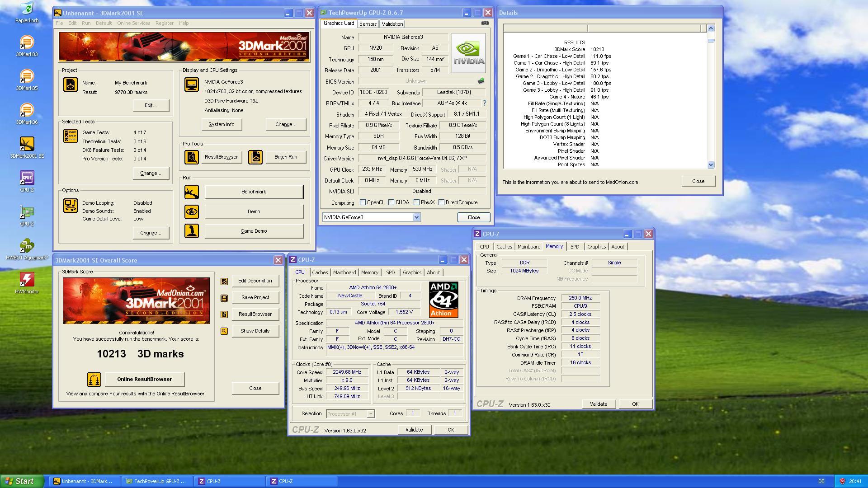Viewport: 868px width, 488px height.
Task: Click the scroll down arrow in Details list
Action: coord(711,165)
